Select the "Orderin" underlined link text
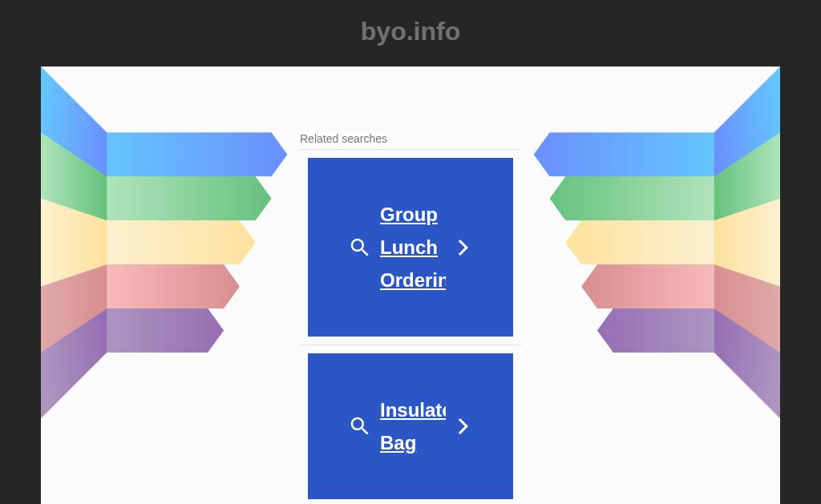The image size is (821, 504). [x=413, y=280]
